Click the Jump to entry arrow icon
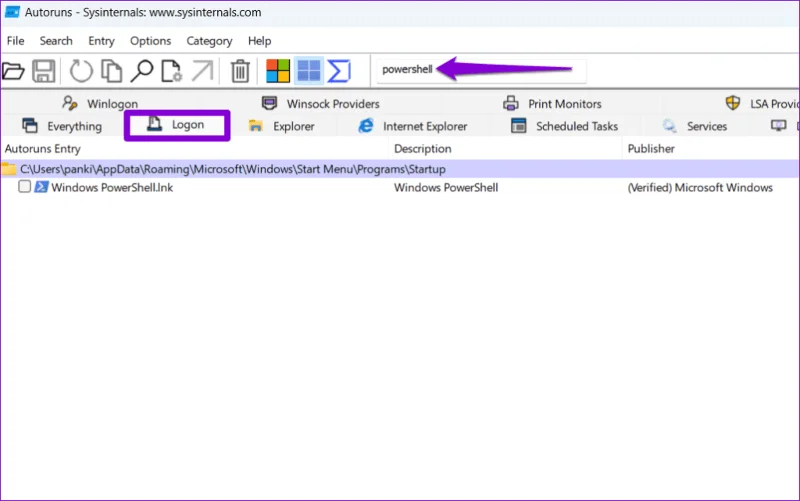Viewport: 800px width, 501px height. click(202, 71)
